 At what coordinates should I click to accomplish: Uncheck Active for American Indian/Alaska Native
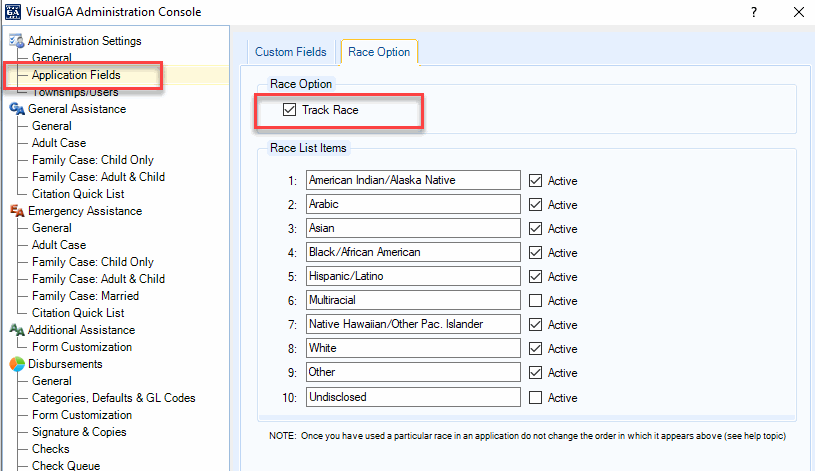(535, 180)
